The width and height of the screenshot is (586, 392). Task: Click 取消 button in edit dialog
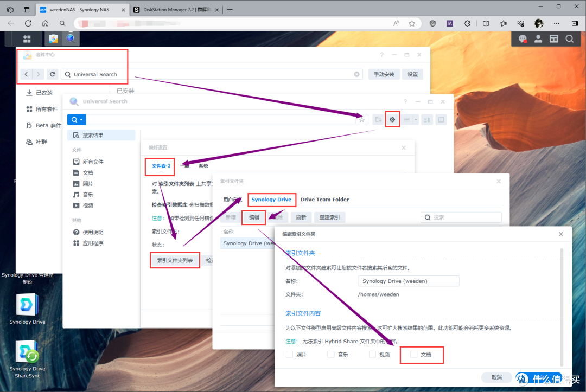pos(496,377)
